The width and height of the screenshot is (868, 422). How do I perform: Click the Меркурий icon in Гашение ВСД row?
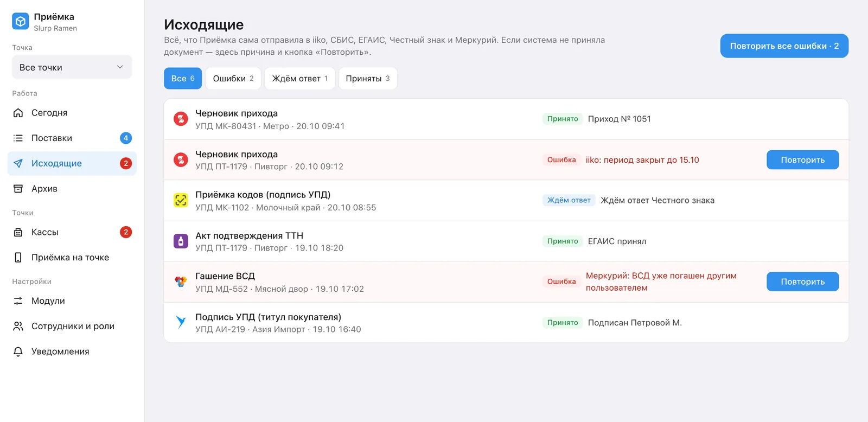coord(181,282)
